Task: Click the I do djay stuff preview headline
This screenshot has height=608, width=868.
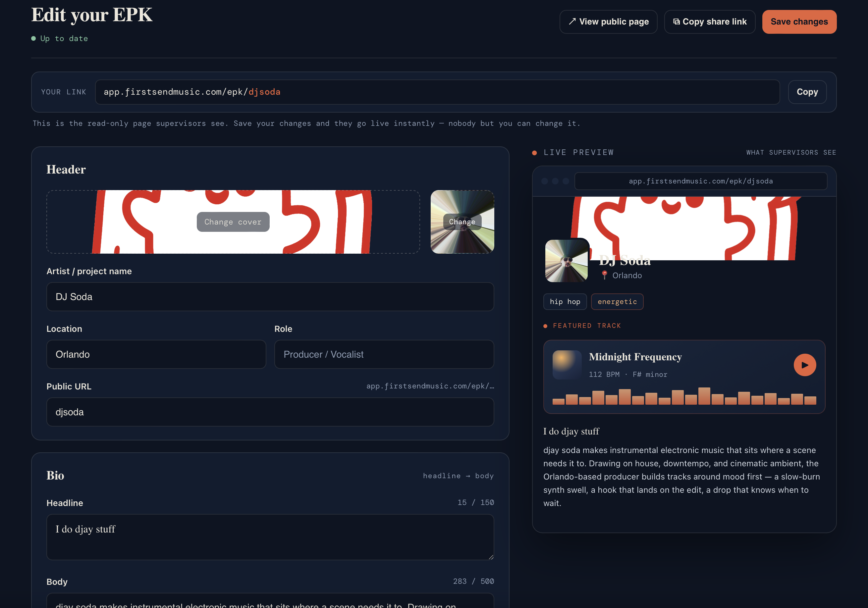Action: pyautogui.click(x=571, y=431)
